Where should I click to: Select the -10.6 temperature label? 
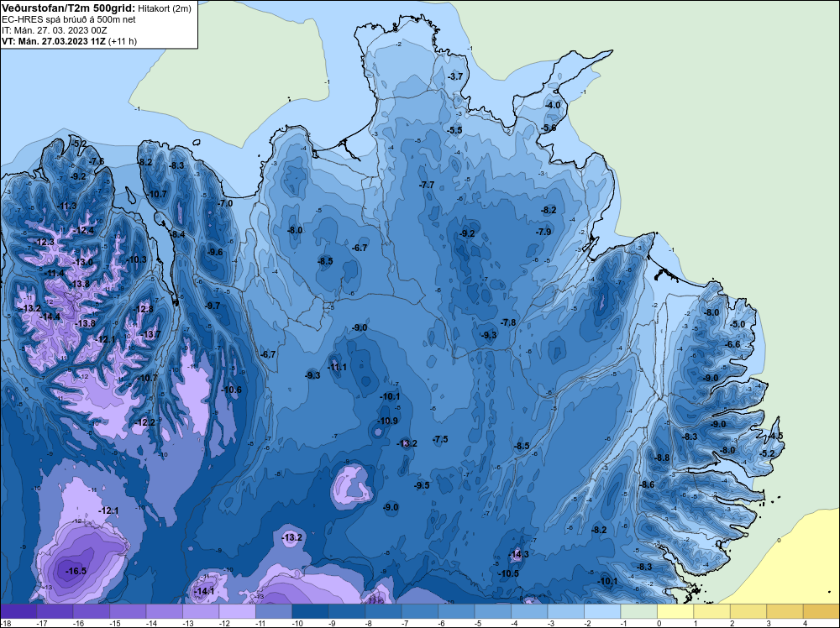click(231, 390)
